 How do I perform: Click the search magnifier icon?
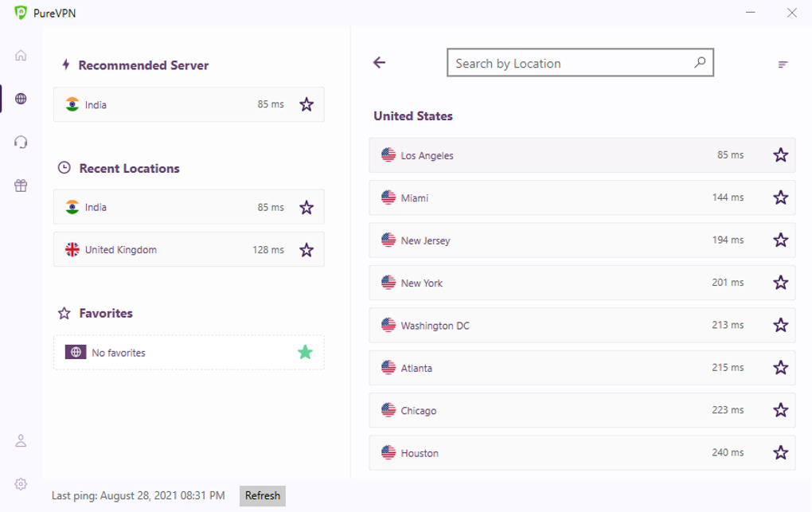click(699, 61)
